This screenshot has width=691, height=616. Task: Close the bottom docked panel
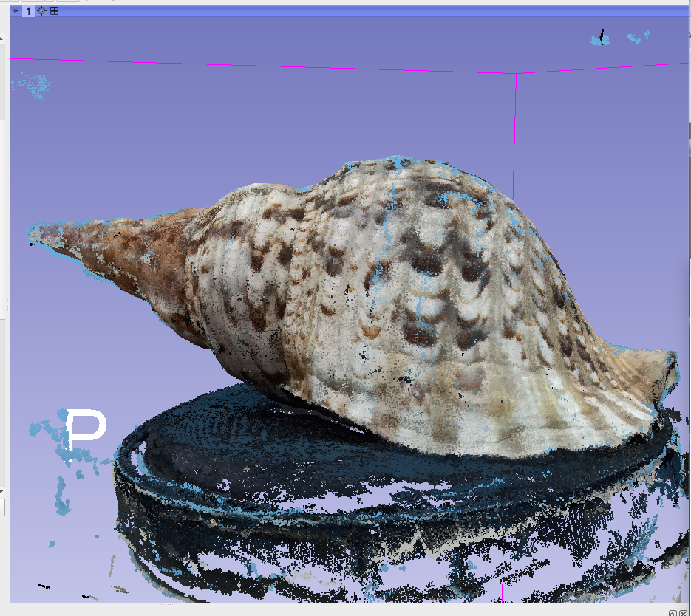click(x=684, y=613)
